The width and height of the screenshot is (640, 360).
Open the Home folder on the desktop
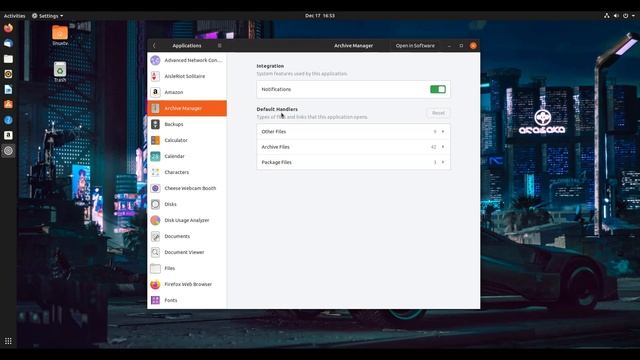pos(60,35)
